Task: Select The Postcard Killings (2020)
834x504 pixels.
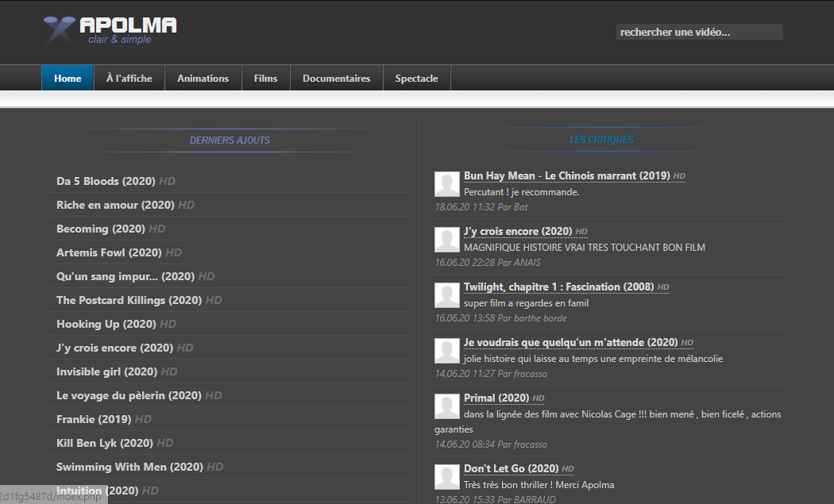Action: pos(128,300)
